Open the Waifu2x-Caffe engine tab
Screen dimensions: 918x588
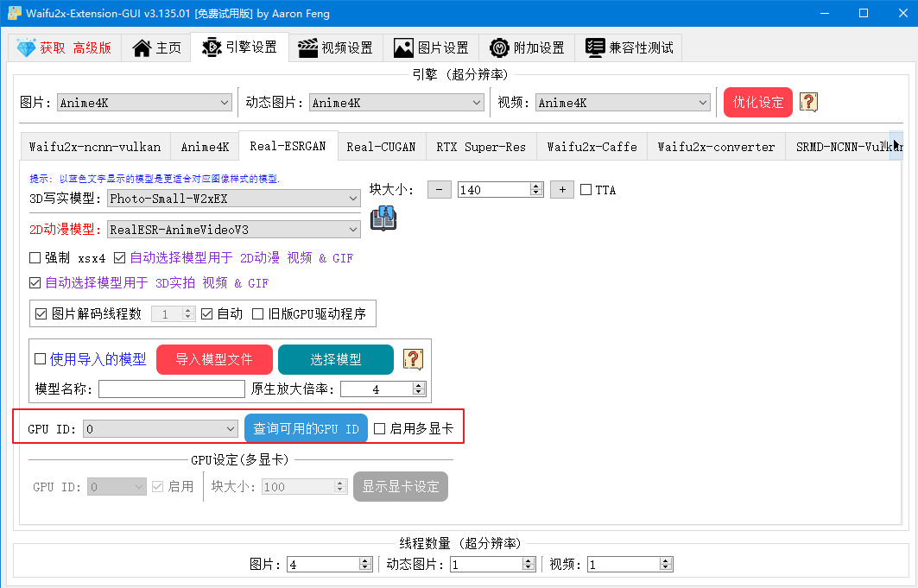[592, 147]
